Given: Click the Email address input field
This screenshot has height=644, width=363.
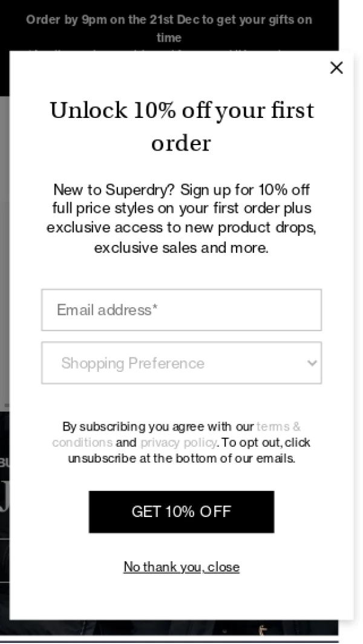Looking at the screenshot, I should [x=181, y=310].
